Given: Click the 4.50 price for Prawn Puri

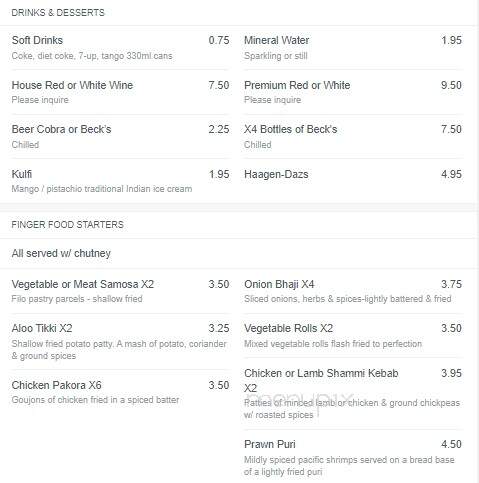Looking at the screenshot, I should 451,444.
